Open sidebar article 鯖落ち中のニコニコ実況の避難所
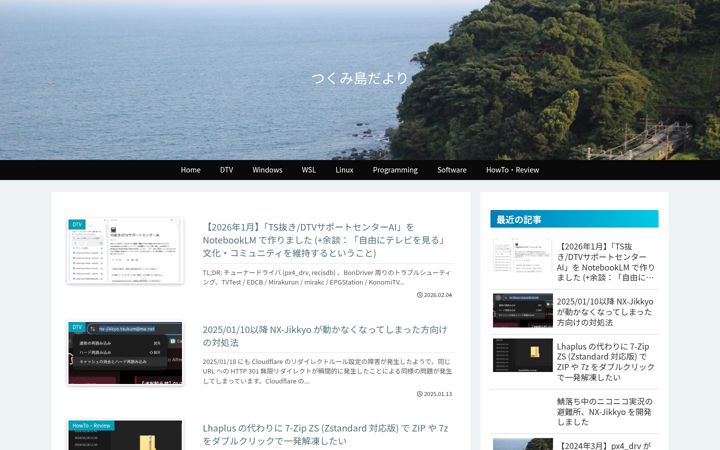This screenshot has width=720, height=450. 605,411
